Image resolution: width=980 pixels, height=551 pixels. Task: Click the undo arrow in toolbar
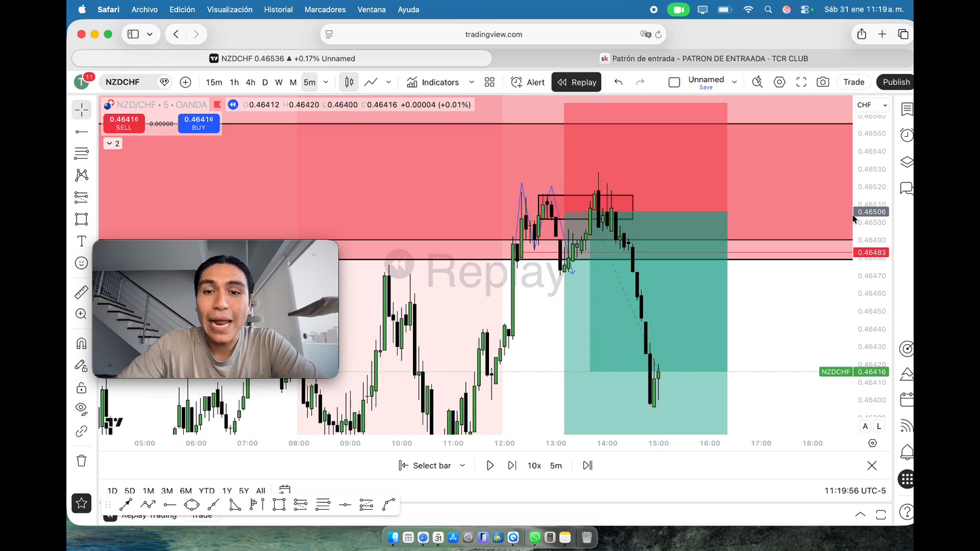click(x=618, y=82)
